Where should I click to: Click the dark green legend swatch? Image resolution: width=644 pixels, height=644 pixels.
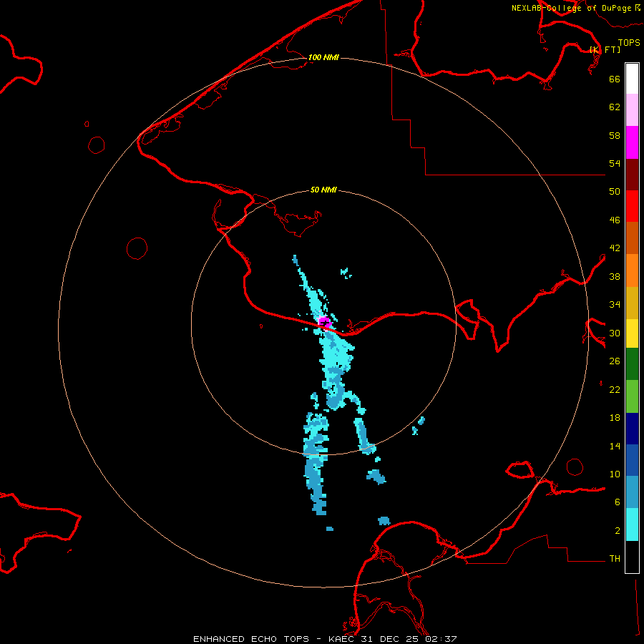(x=632, y=364)
